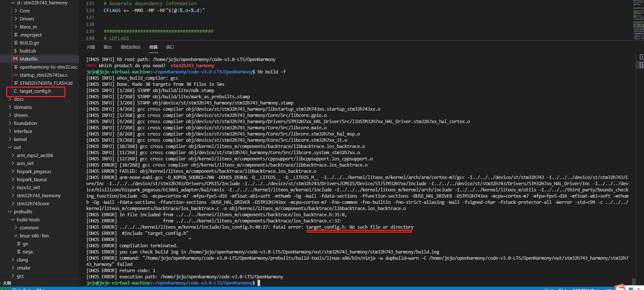Click the BUILD.gn file icon
This screenshot has height=290, width=644.
(16, 43)
